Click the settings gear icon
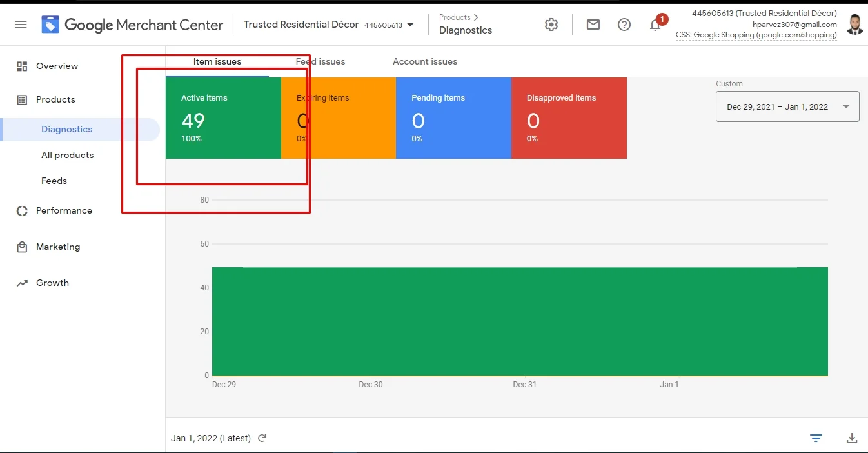This screenshot has height=453, width=868. (551, 25)
